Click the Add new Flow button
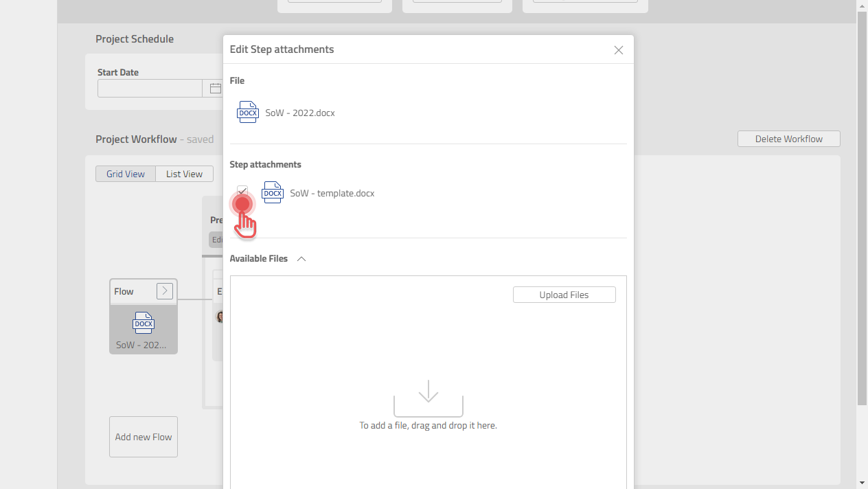Screen dimensions: 868x489 tap(143, 436)
